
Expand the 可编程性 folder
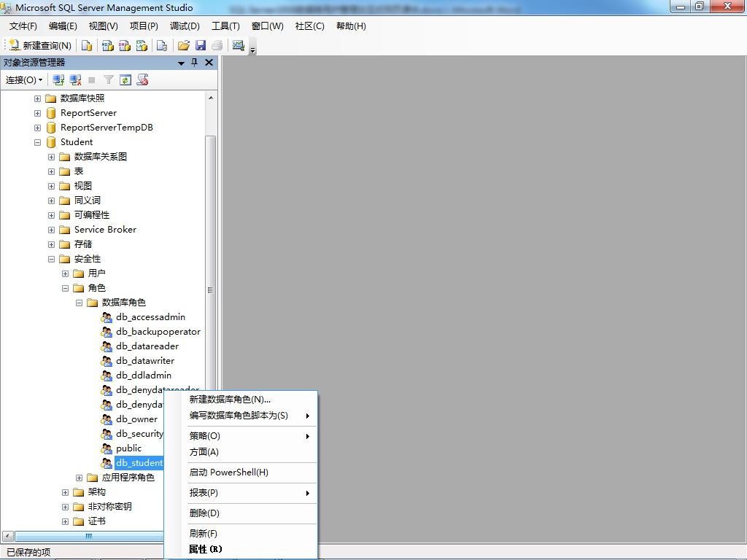(x=51, y=215)
